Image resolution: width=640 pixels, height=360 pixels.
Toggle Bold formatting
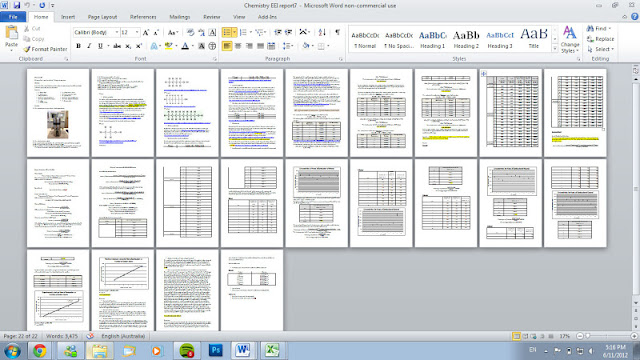78,46
